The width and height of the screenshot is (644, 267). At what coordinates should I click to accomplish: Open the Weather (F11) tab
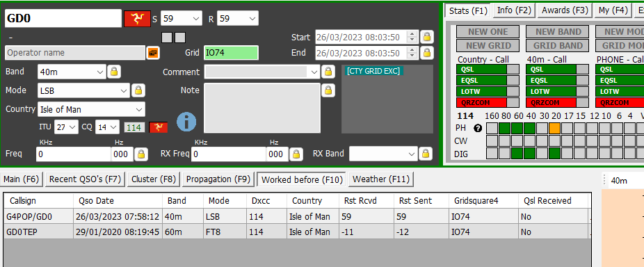(380, 179)
